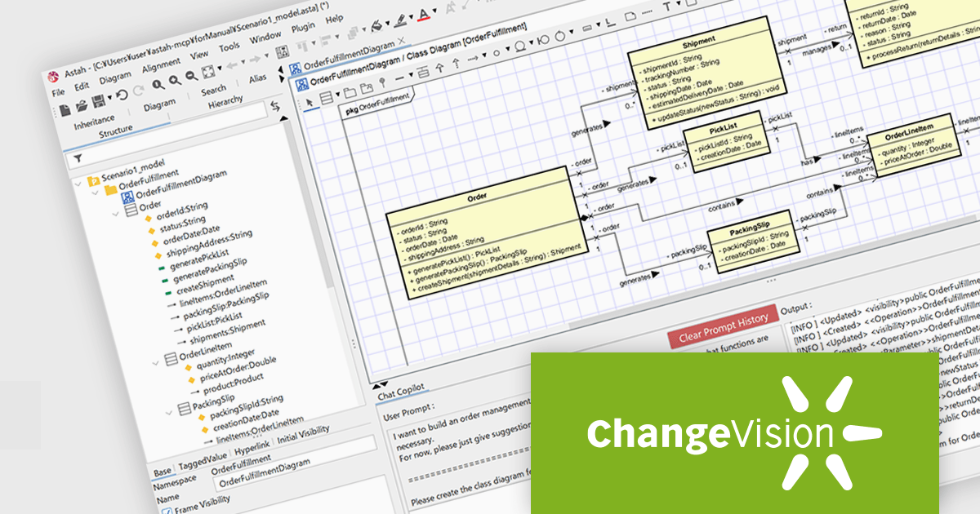Switch to the Inheritance tab
This screenshot has width=980, height=514.
(94, 122)
